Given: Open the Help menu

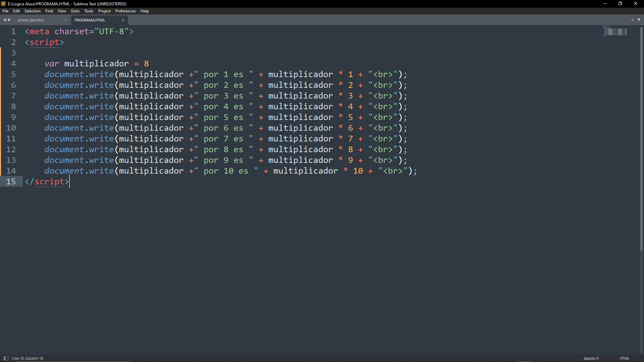Looking at the screenshot, I should 145,11.
